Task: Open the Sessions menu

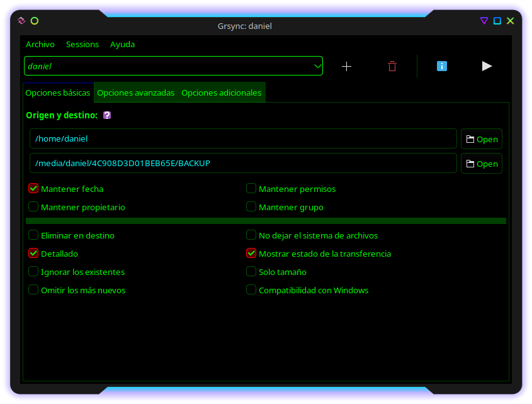Action: pyautogui.click(x=82, y=45)
